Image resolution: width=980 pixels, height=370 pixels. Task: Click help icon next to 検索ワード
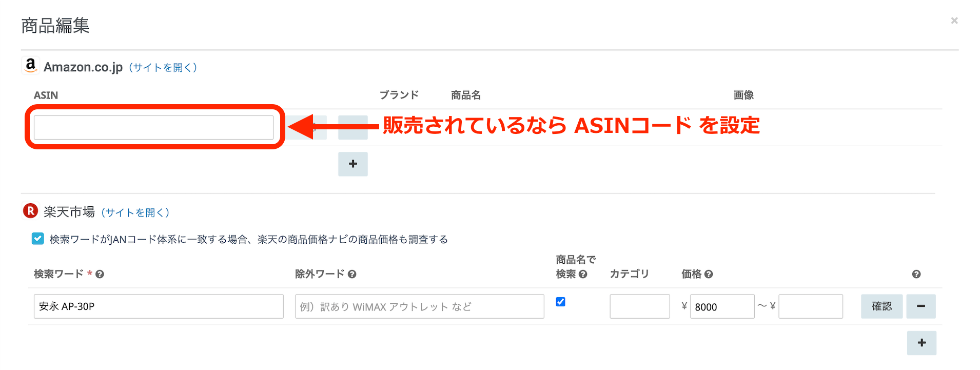100,275
